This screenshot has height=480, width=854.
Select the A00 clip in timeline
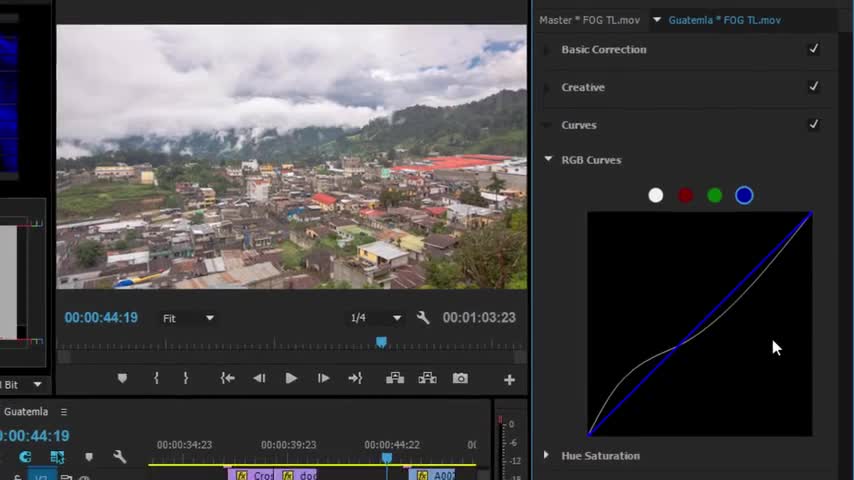pyautogui.click(x=434, y=475)
